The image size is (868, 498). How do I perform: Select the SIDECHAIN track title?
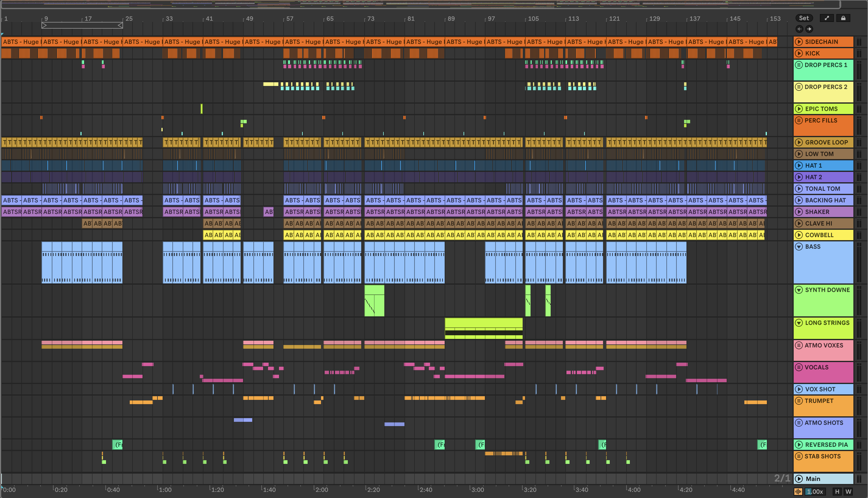(x=821, y=42)
